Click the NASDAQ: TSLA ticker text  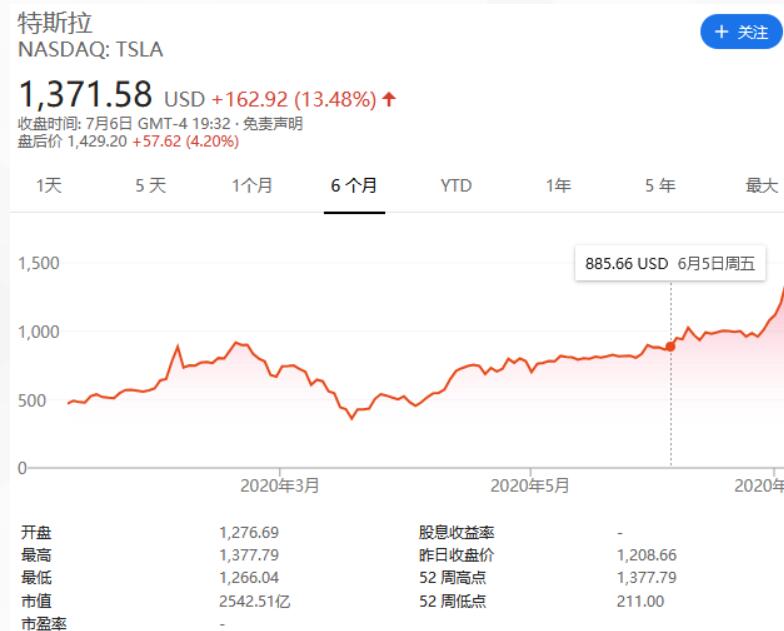tap(90, 50)
